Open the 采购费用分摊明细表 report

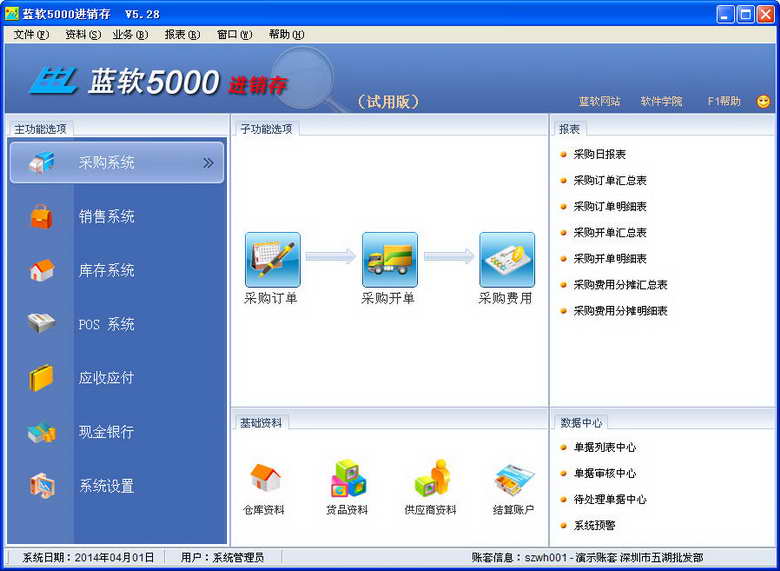coord(620,311)
